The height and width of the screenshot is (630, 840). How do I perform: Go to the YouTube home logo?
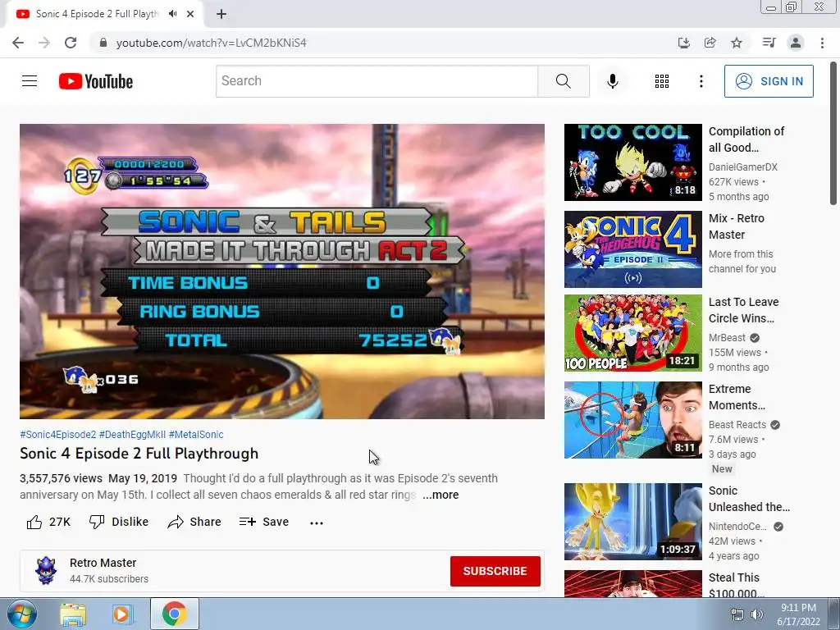tap(96, 81)
